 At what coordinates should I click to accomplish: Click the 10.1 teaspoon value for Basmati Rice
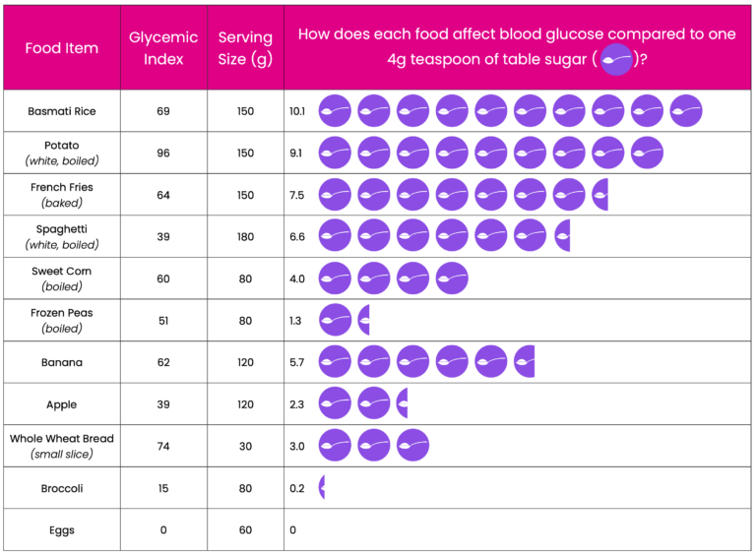297,111
